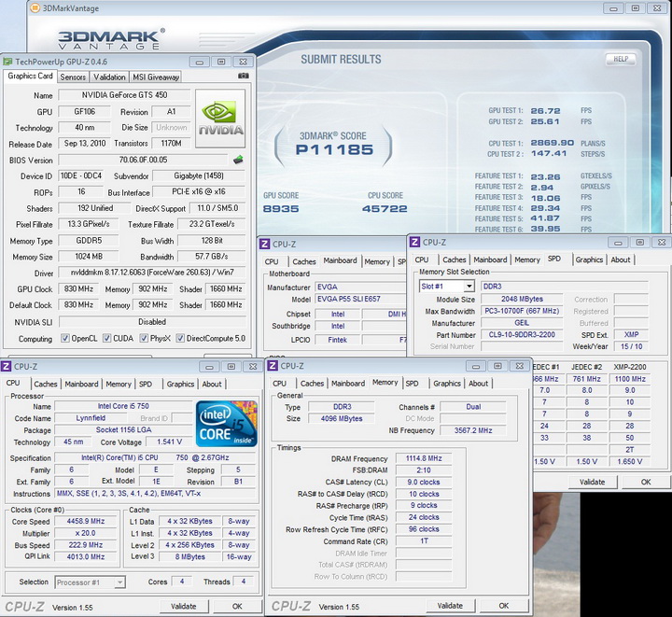Click Validate in the CPU-Z Memory window
This screenshot has height=617, width=672.
(450, 605)
